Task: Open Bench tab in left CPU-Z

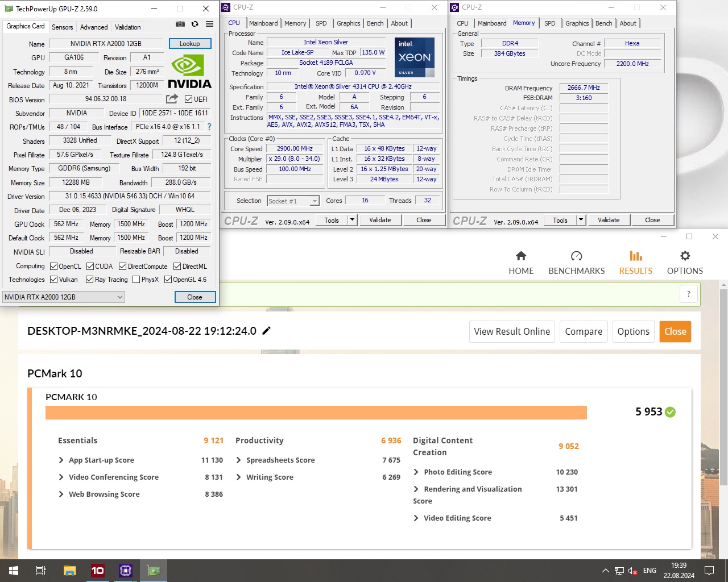Action: click(375, 23)
